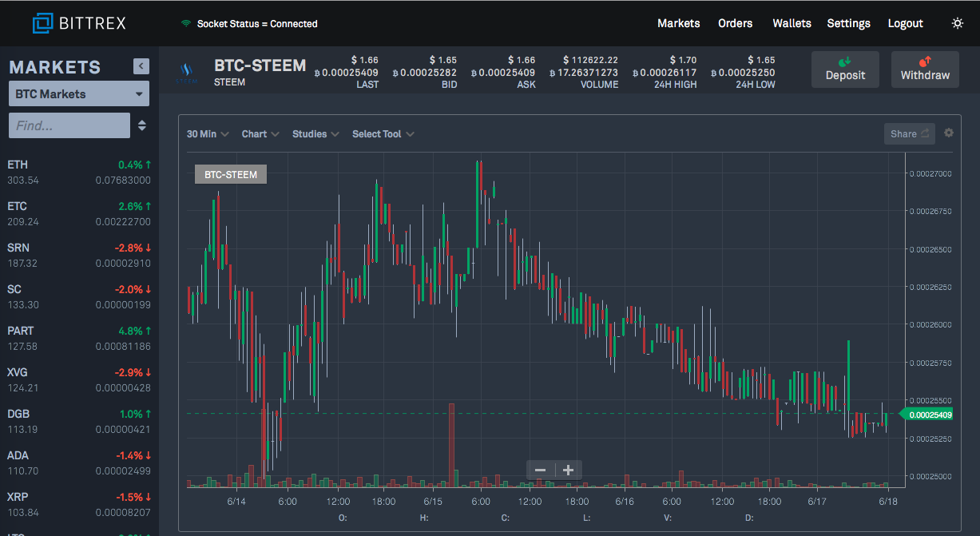Zoom in chart with plus button
Image resolution: width=980 pixels, height=536 pixels.
[x=569, y=470]
